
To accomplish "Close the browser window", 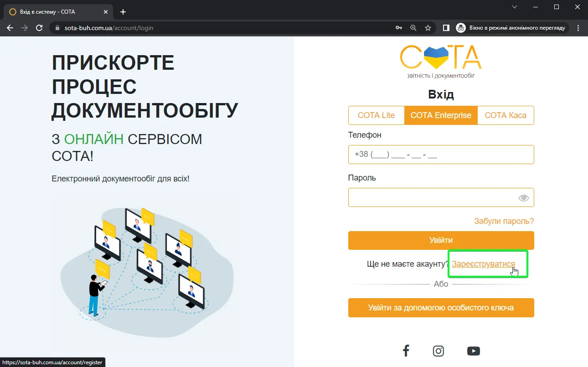I will click(578, 7).
